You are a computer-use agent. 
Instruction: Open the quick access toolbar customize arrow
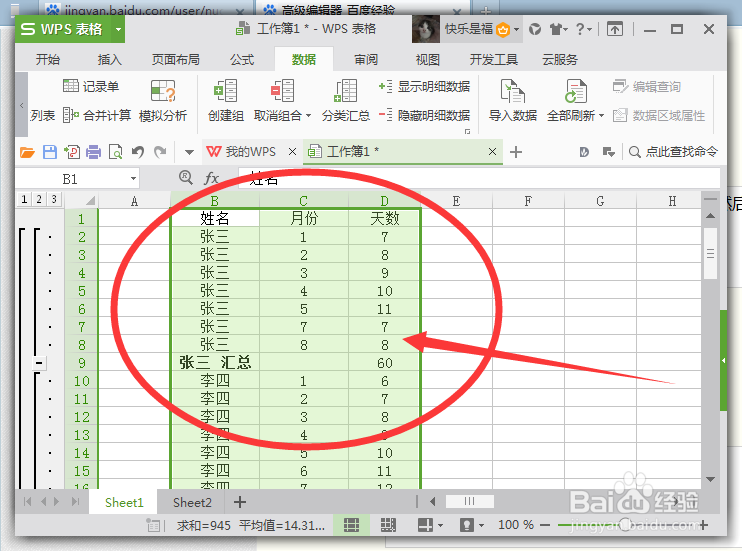[x=189, y=152]
